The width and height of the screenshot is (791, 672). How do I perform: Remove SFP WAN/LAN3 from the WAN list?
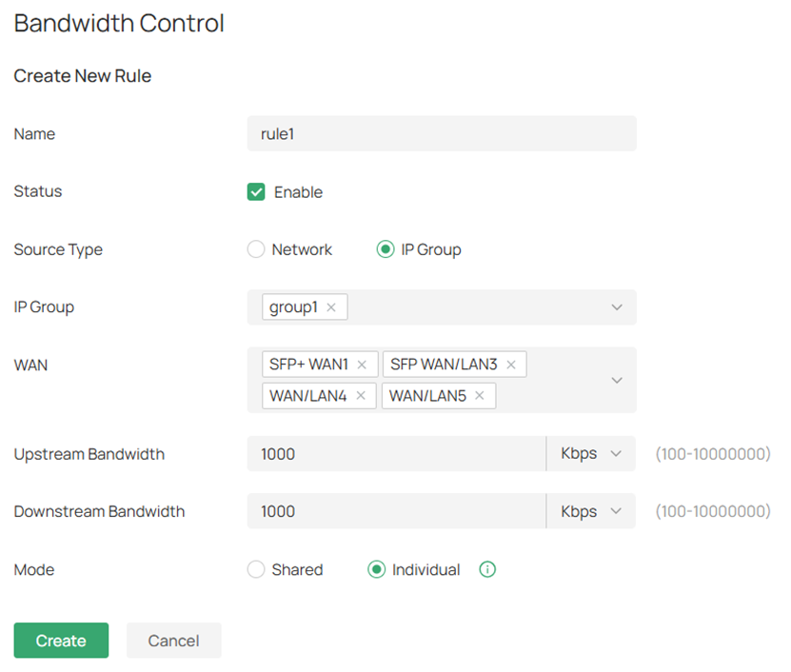pos(511,364)
